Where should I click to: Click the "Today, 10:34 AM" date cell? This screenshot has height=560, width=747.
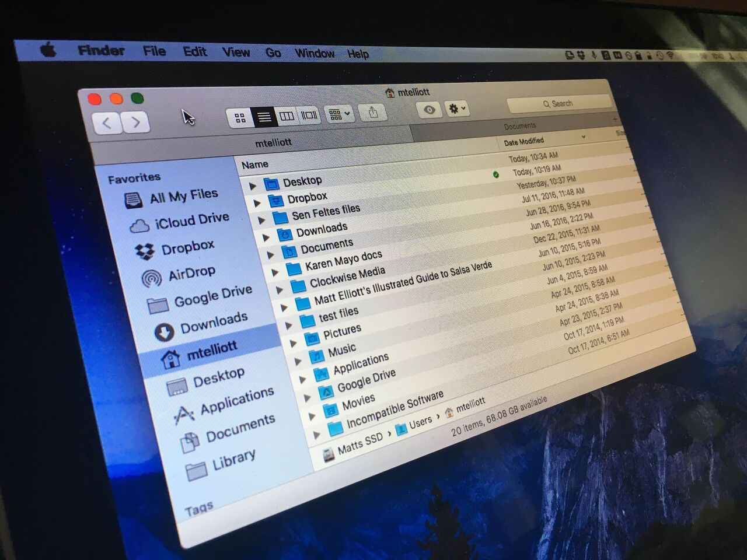(533, 157)
